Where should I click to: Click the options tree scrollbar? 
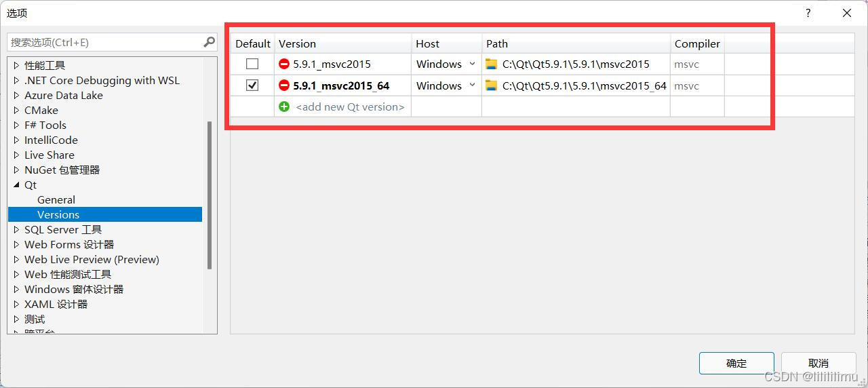coord(210,195)
